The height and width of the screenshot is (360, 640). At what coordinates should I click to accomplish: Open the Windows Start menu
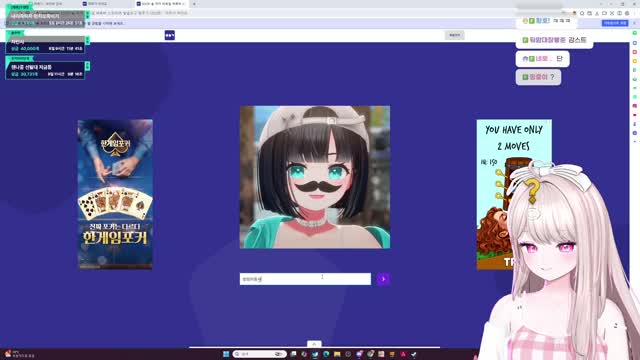(x=226, y=354)
